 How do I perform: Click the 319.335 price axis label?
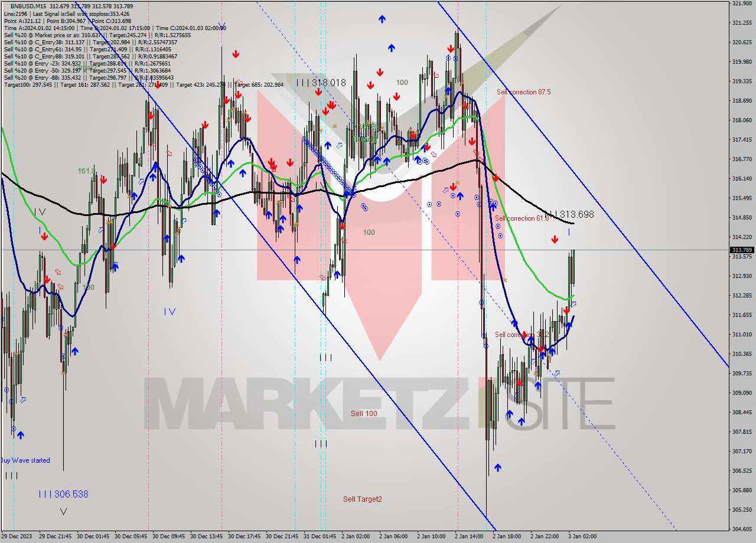742,81
